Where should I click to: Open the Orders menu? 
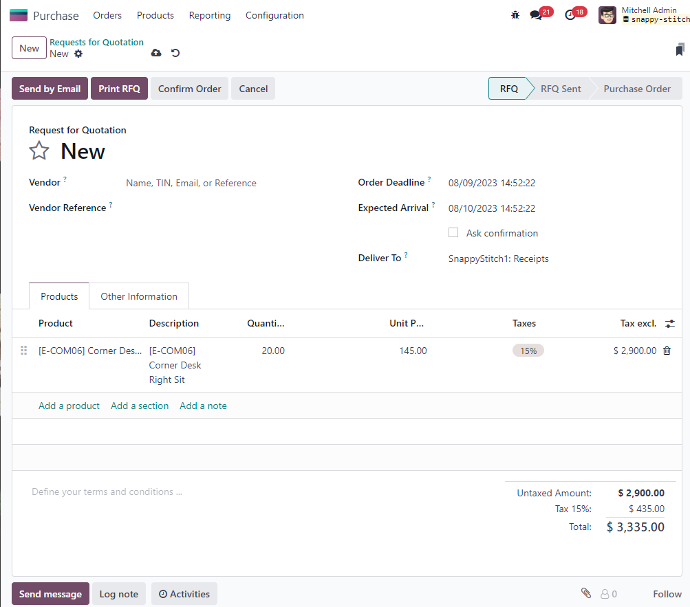(x=107, y=15)
